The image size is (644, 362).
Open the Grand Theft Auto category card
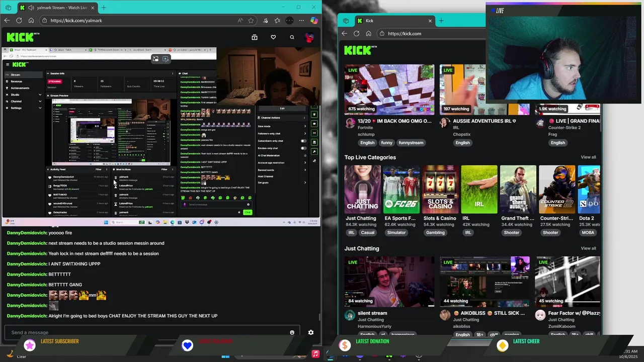518,190
